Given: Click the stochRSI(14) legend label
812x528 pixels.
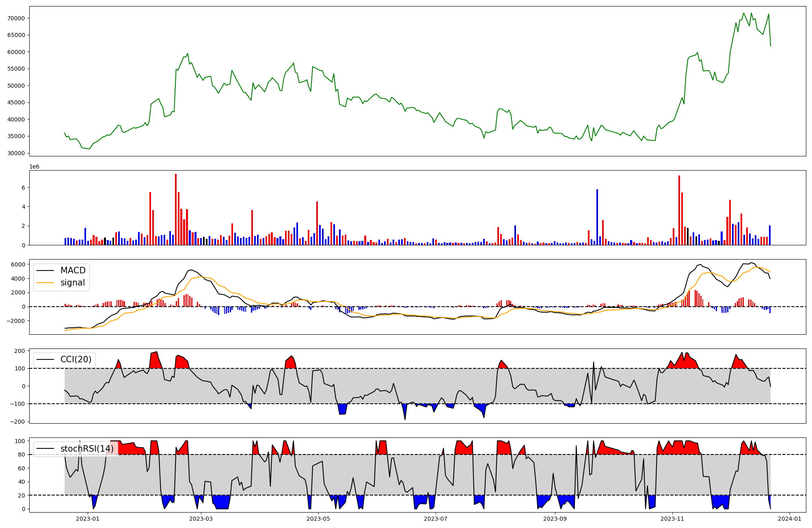Looking at the screenshot, I should [87, 449].
